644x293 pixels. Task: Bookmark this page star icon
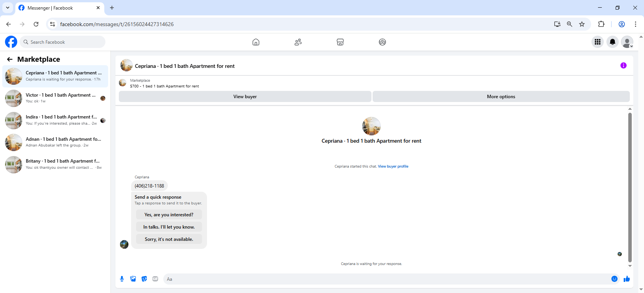coord(582,24)
